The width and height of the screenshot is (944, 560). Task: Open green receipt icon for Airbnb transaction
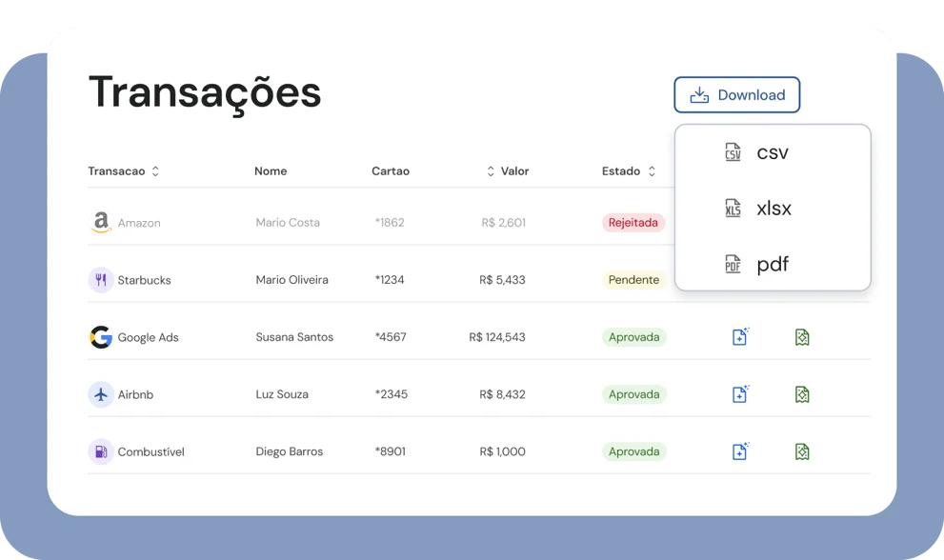[x=802, y=394]
